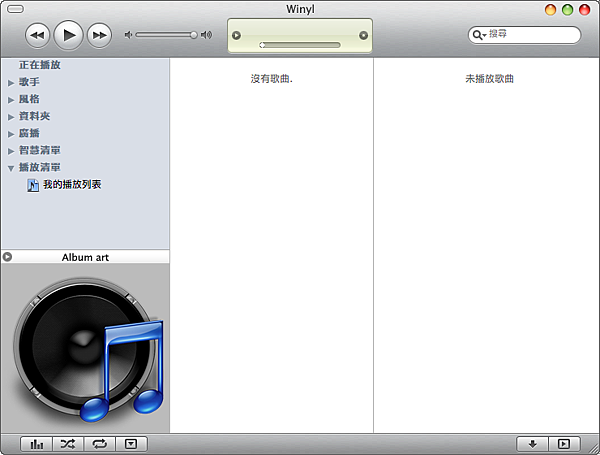The image size is (600, 455).
Task: Toggle shuffle playback mode
Action: click(x=68, y=444)
